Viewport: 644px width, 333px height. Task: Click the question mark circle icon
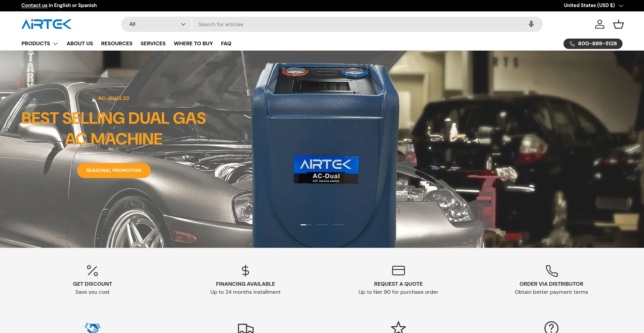click(x=551, y=328)
